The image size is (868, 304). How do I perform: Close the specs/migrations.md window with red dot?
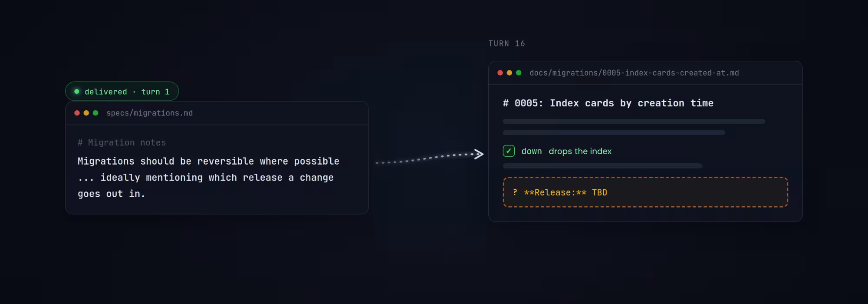click(x=77, y=113)
